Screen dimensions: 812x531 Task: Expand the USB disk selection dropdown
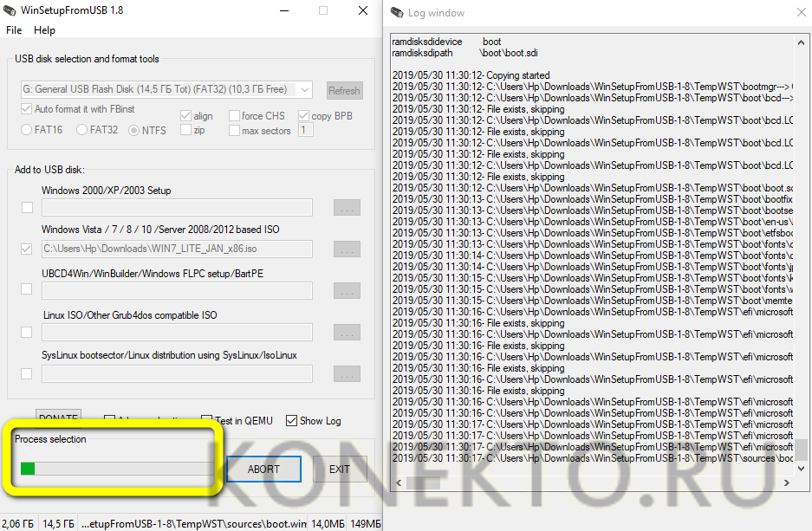coord(305,89)
